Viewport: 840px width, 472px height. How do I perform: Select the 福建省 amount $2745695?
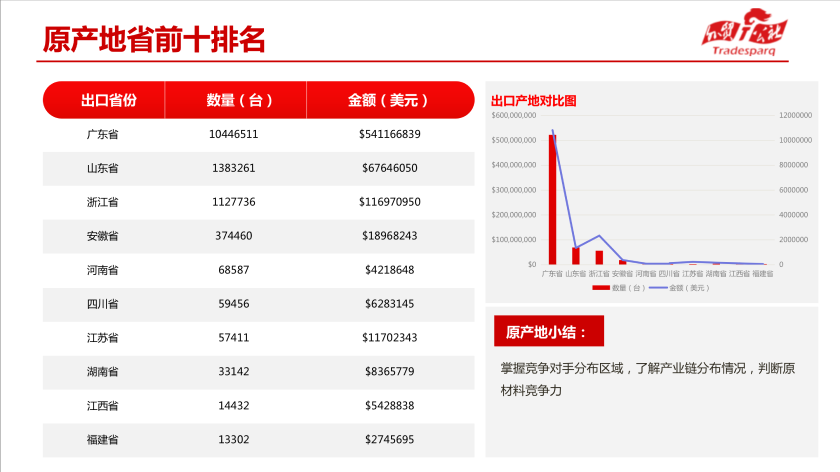[x=389, y=440]
